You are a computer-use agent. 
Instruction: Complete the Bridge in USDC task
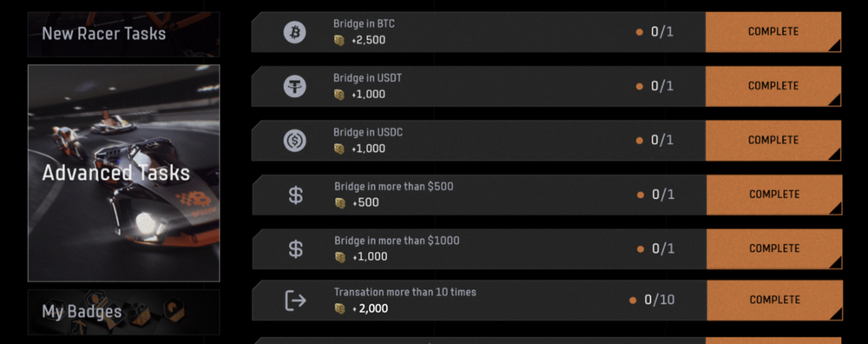773,141
